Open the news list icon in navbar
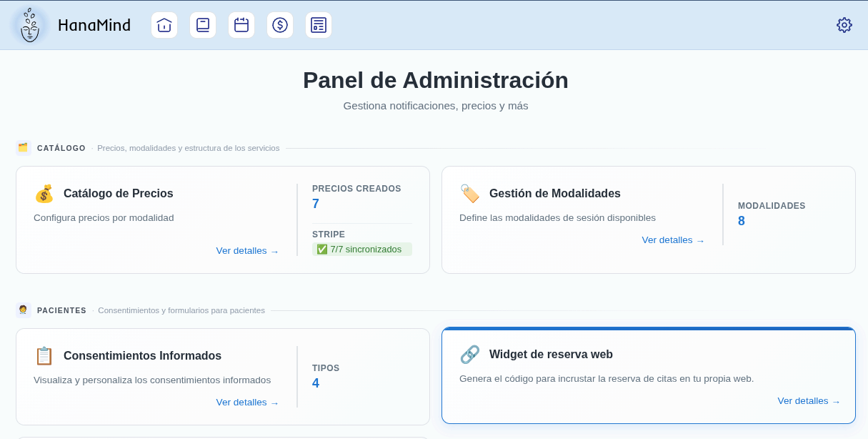 [319, 25]
